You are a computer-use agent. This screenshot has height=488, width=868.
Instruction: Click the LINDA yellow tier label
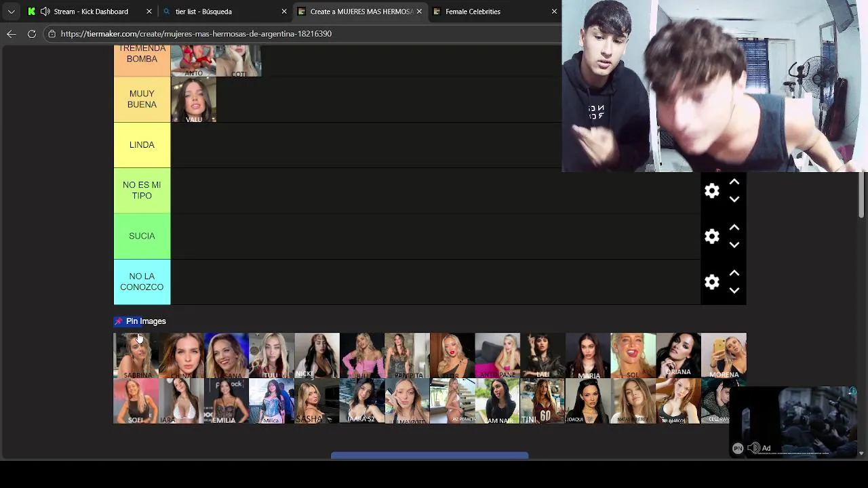point(142,145)
